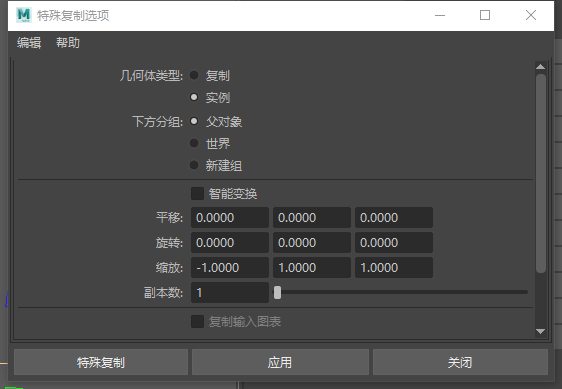This screenshot has width=562, height=389.
Task: Click the Maya logo icon in title bar
Action: pyautogui.click(x=24, y=15)
